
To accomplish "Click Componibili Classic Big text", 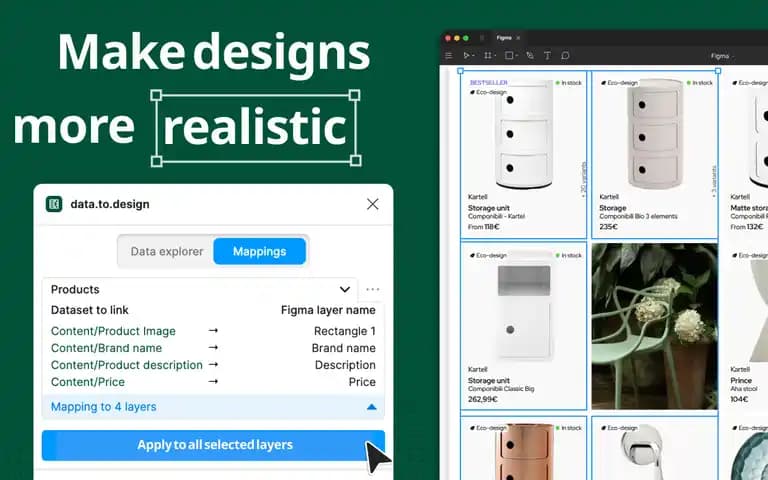I will 501,389.
